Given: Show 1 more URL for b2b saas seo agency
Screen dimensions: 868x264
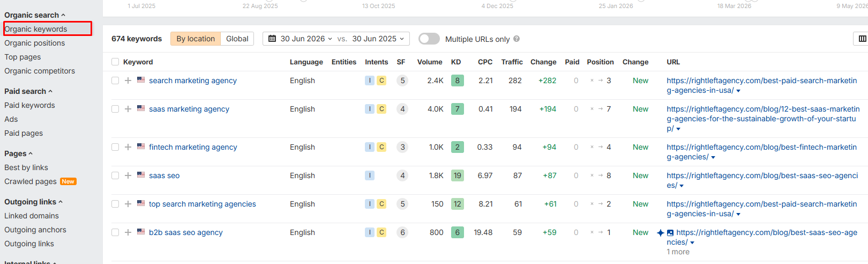Looking at the screenshot, I should click(678, 252).
